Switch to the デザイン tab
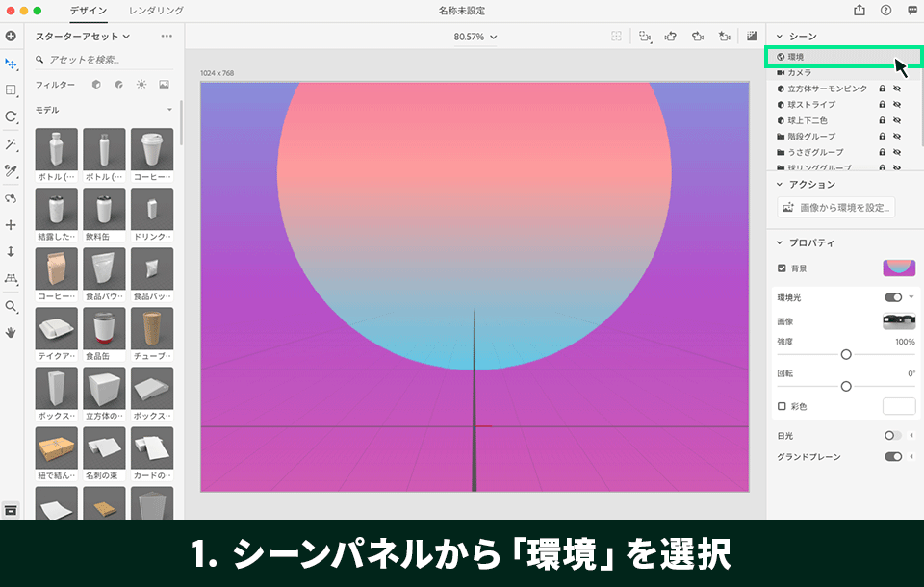The height and width of the screenshot is (587, 924). pos(89,11)
